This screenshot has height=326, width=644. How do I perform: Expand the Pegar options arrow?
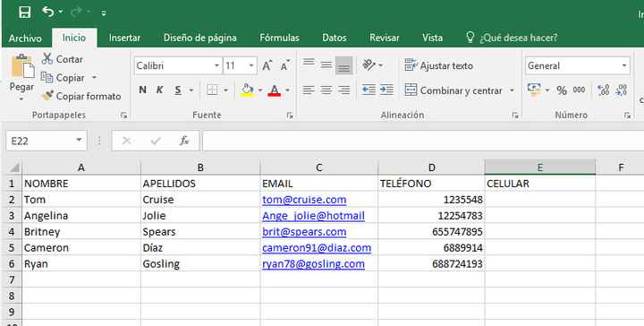coord(21,99)
